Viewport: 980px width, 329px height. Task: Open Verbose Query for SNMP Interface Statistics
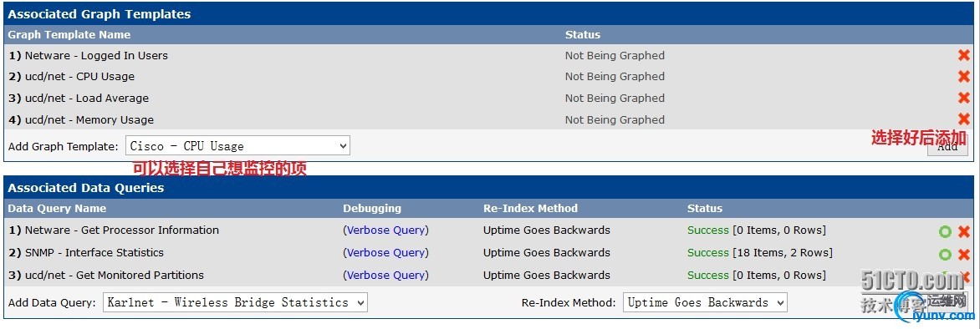tap(385, 252)
